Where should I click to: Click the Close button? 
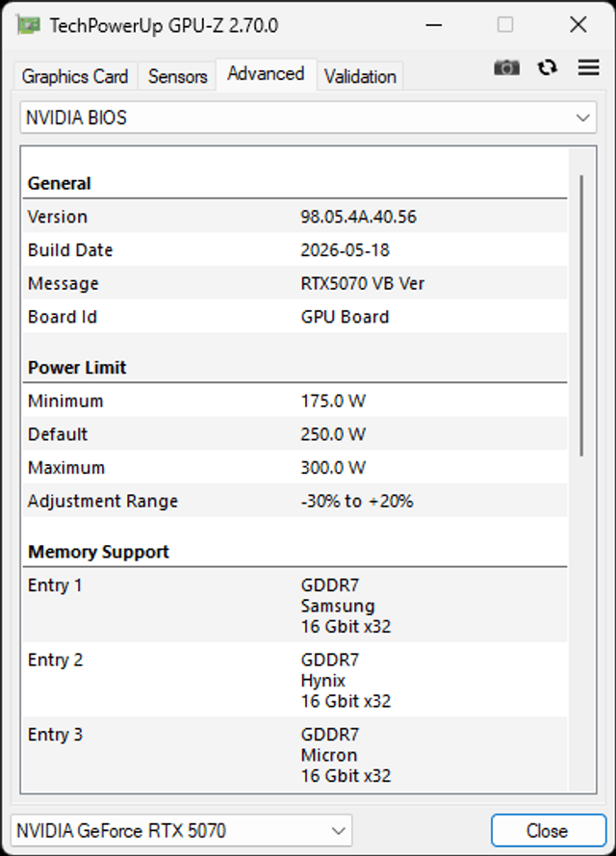click(x=548, y=830)
